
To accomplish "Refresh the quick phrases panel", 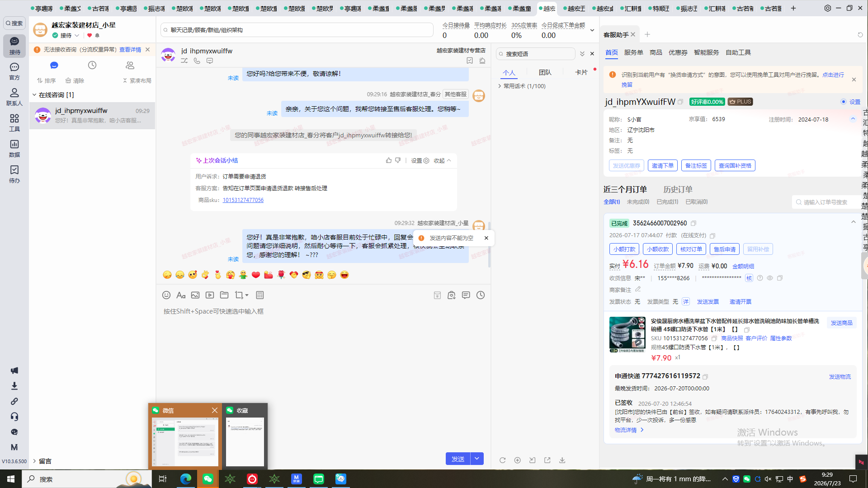I will tap(502, 460).
